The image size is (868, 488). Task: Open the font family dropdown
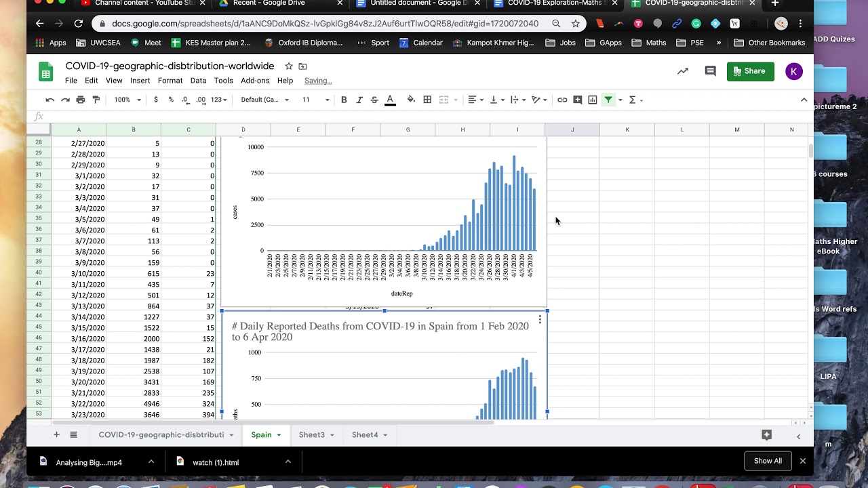[x=265, y=100]
